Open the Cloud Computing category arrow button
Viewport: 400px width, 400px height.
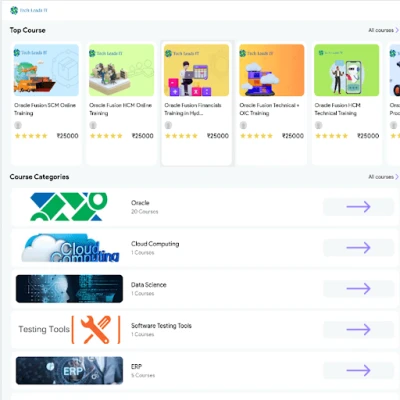358,248
